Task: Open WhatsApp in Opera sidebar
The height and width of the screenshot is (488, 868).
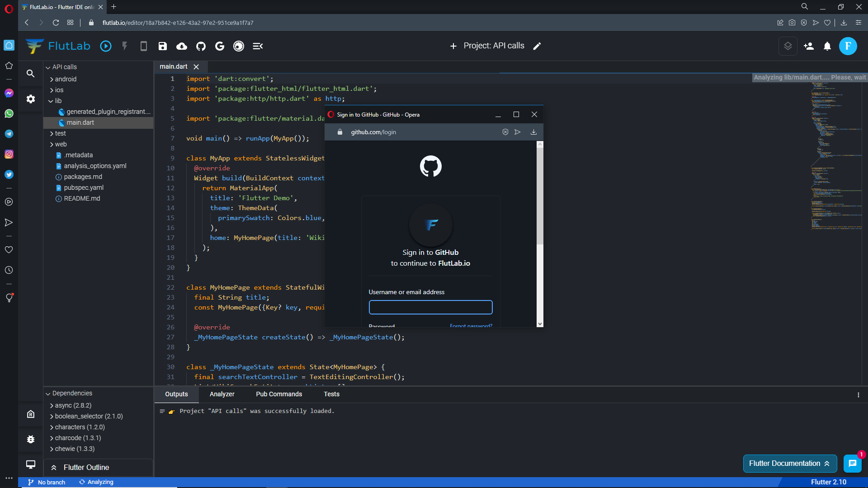Action: [9, 113]
